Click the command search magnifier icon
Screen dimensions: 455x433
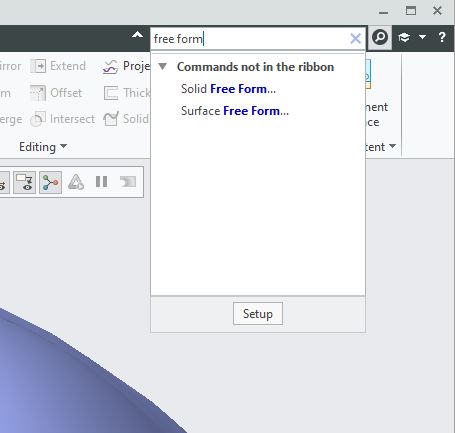[x=380, y=37]
